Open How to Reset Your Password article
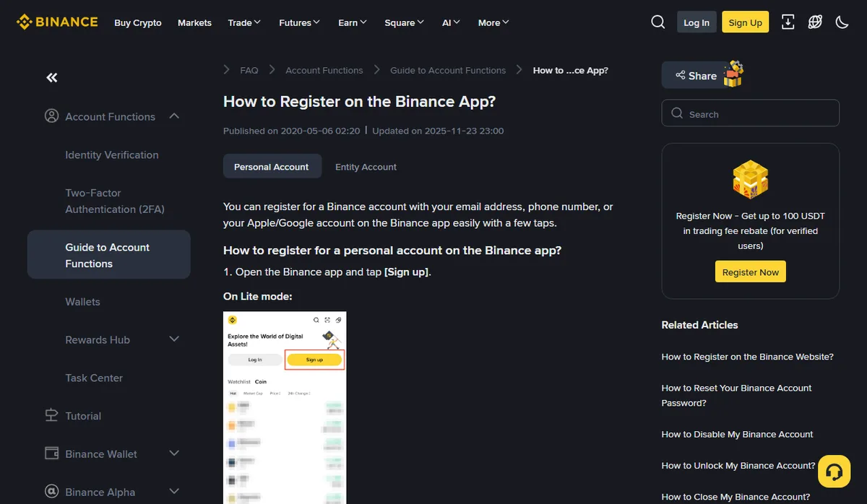The height and width of the screenshot is (504, 867). [x=737, y=395]
